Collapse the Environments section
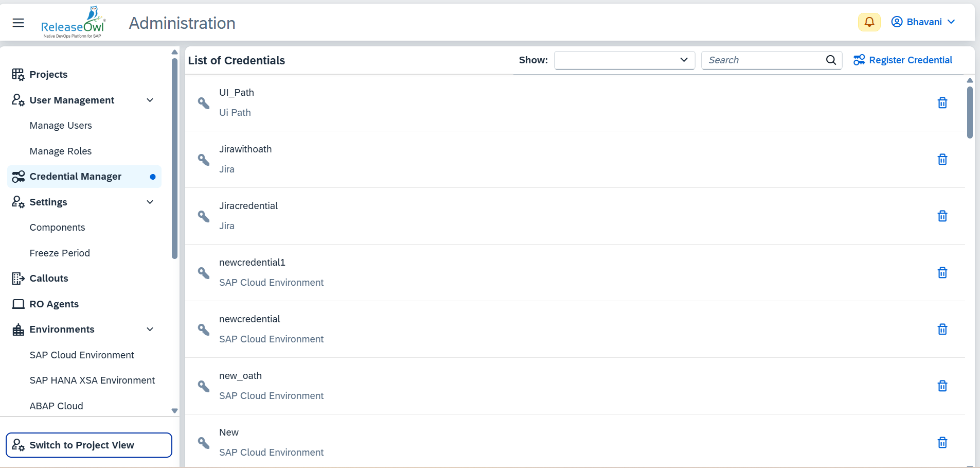 point(150,330)
